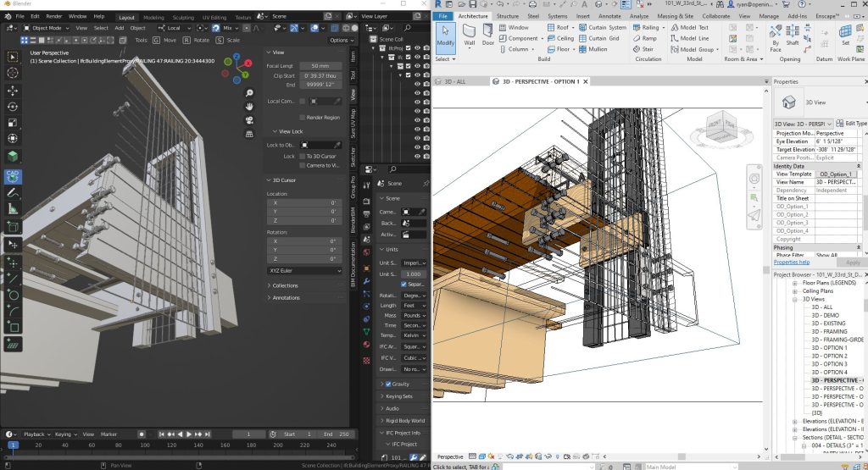
Task: Activate the Blender Transform tool
Action: tap(12, 138)
